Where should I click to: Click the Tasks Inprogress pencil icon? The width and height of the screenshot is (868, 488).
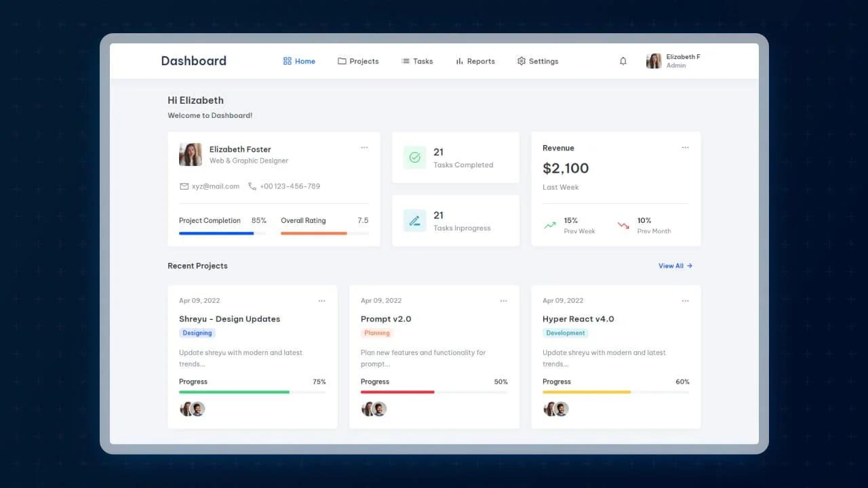pos(414,220)
